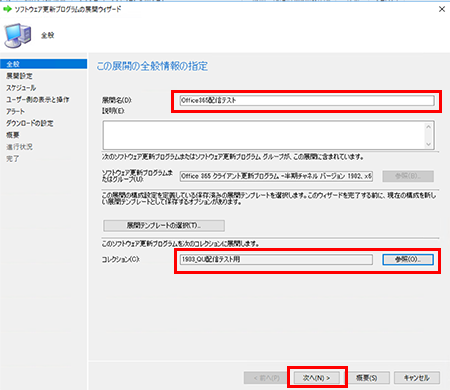Image resolution: width=450 pixels, height=390 pixels.
Task: Click the description box scroll up arrow
Action: pyautogui.click(x=429, y=127)
